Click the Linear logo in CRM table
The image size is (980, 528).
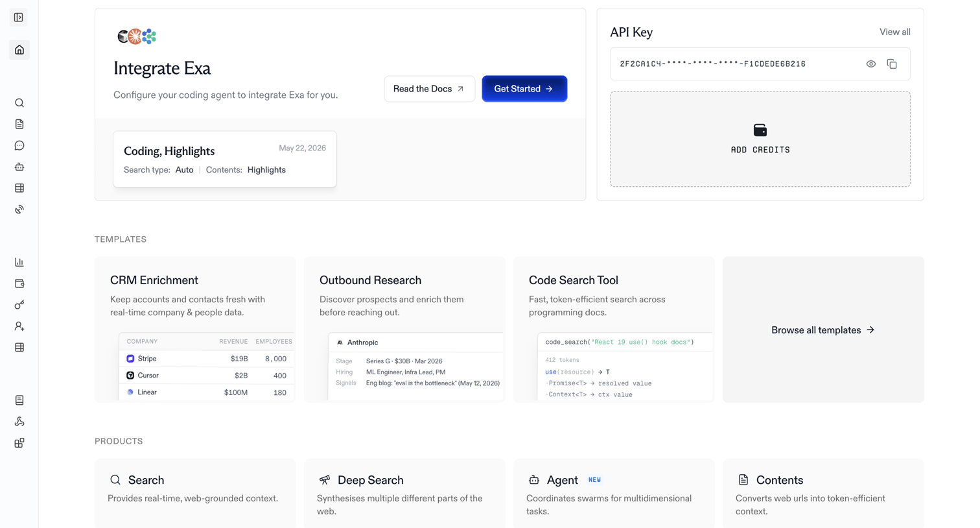tap(130, 392)
